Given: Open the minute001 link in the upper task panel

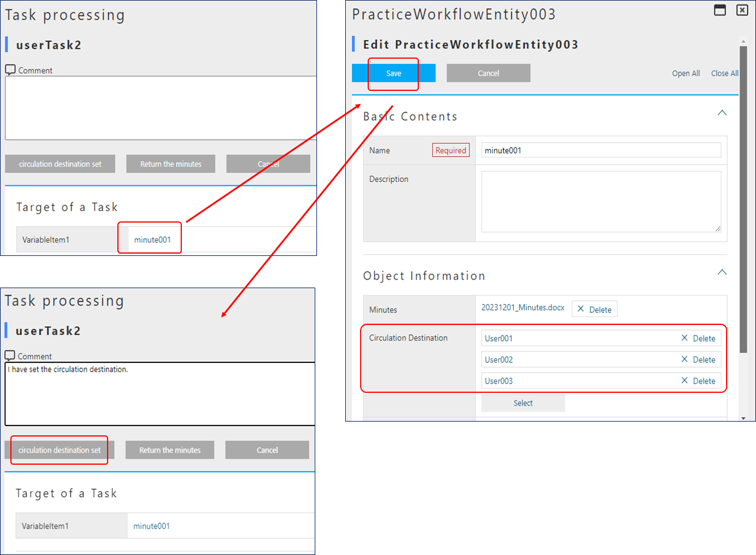Looking at the screenshot, I should click(152, 240).
